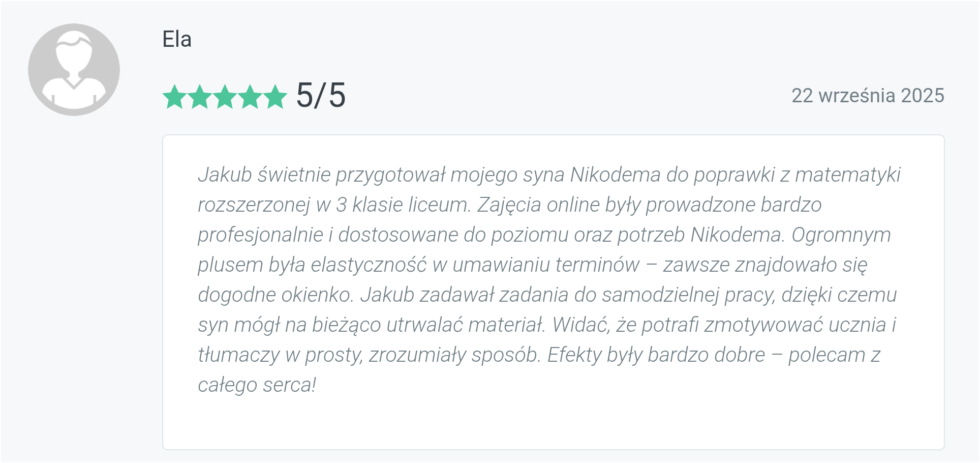Click the middle (third) rating star
The width and height of the screenshot is (980, 463).
pos(225,97)
